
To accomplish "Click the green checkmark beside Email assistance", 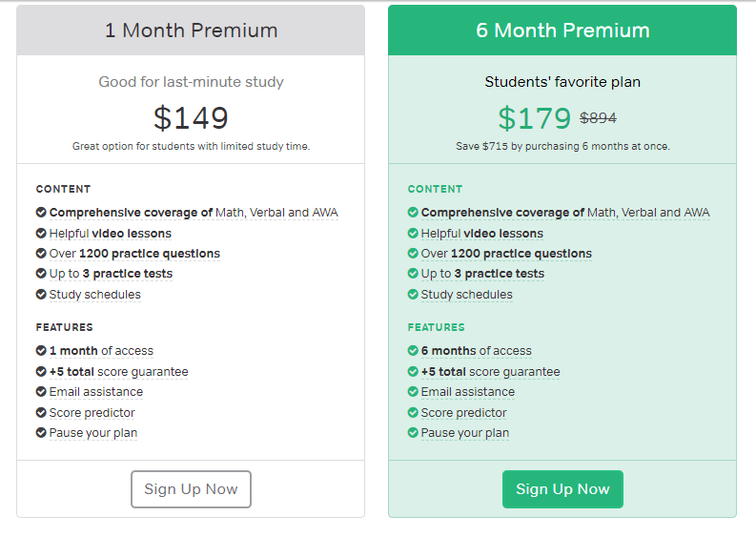I will coord(413,392).
